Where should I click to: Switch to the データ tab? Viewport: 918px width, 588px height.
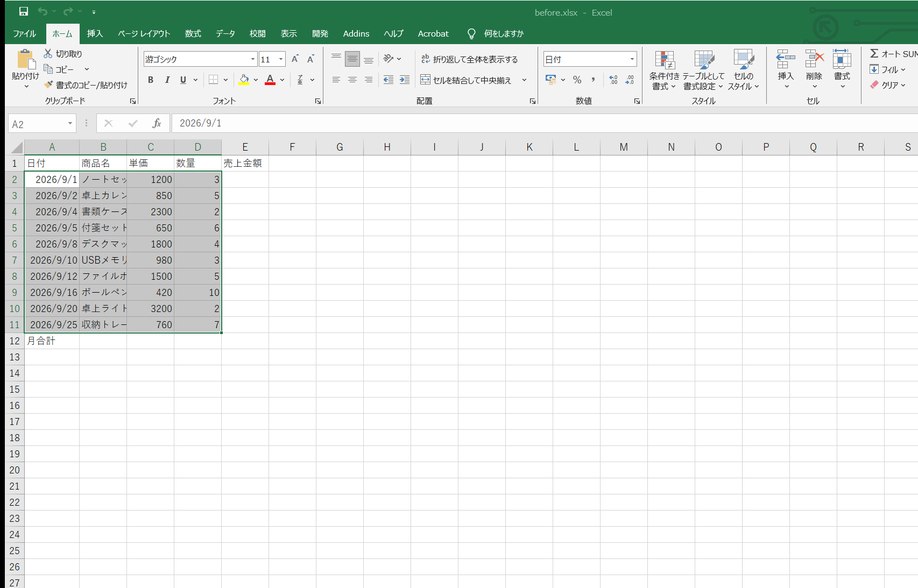(225, 33)
